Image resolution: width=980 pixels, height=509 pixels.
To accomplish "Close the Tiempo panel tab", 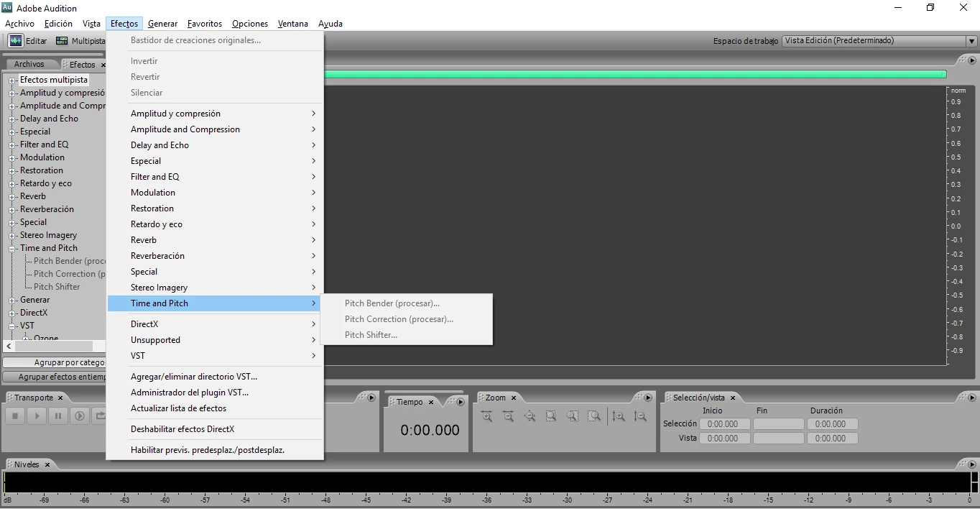I will click(x=431, y=402).
